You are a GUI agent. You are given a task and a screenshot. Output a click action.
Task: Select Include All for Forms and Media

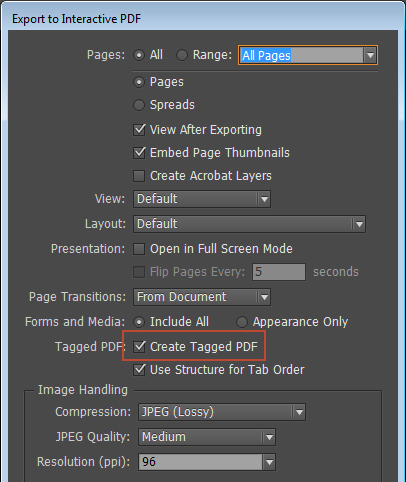(139, 322)
